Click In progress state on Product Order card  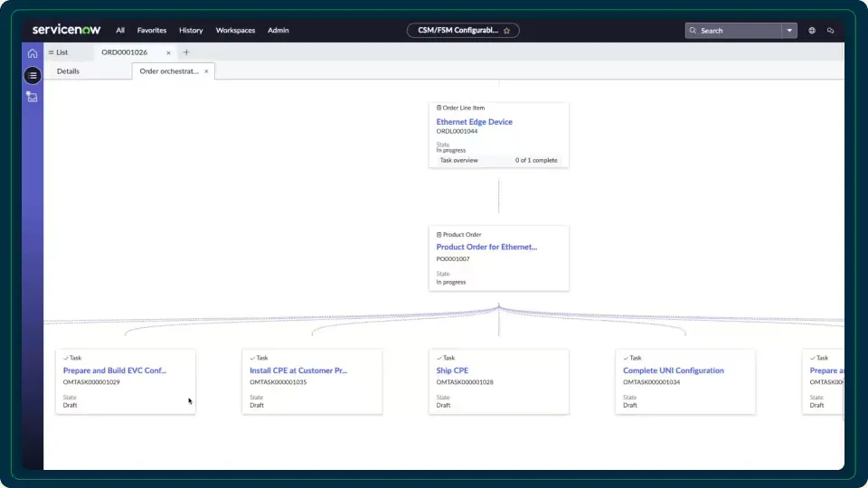(451, 282)
